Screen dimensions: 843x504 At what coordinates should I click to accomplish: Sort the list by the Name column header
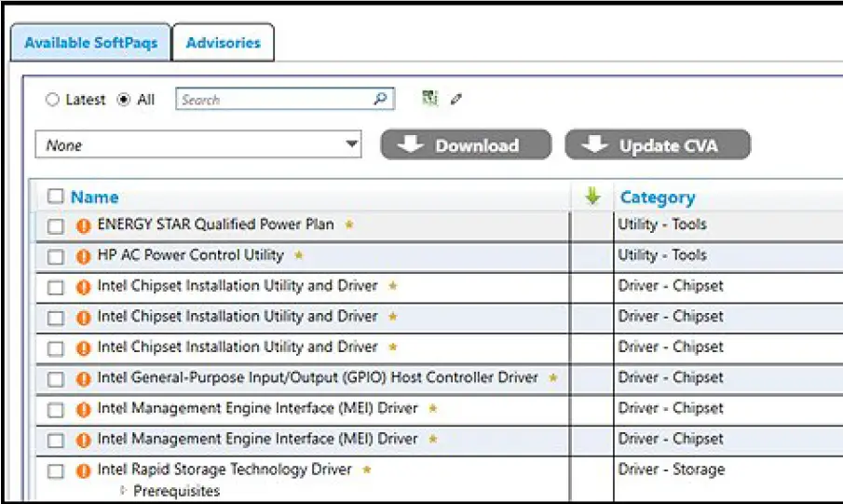pyautogui.click(x=95, y=197)
